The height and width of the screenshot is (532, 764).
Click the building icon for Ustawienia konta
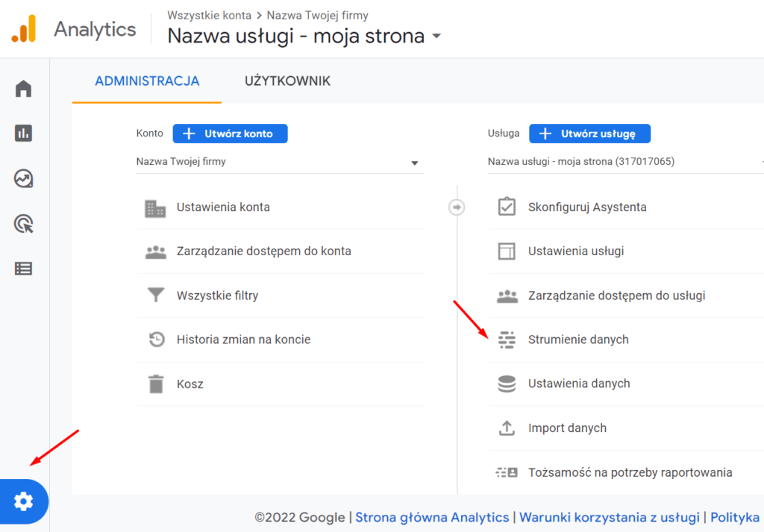(155, 208)
